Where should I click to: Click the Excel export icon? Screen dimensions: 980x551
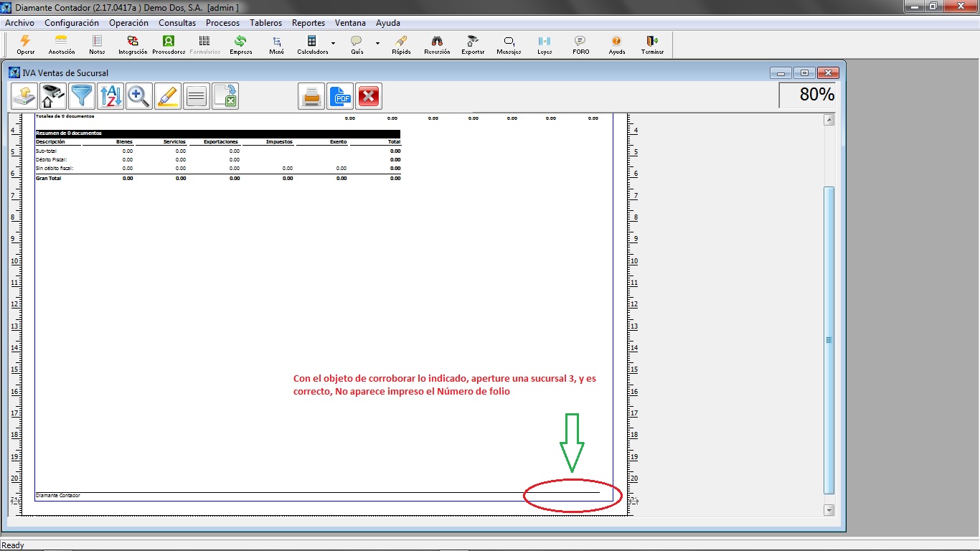point(225,96)
